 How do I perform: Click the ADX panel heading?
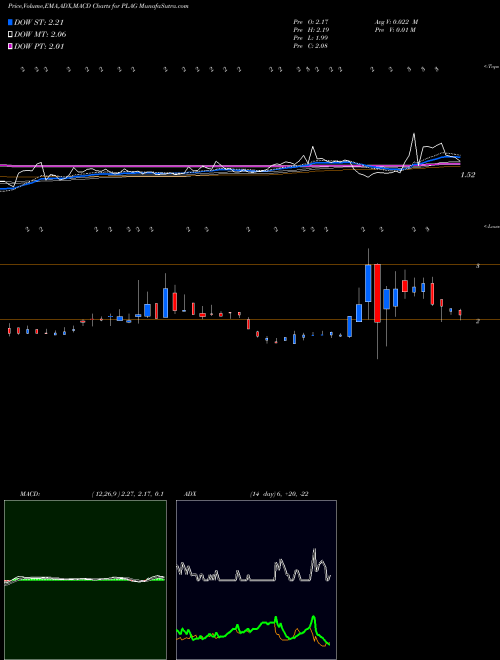click(190, 494)
